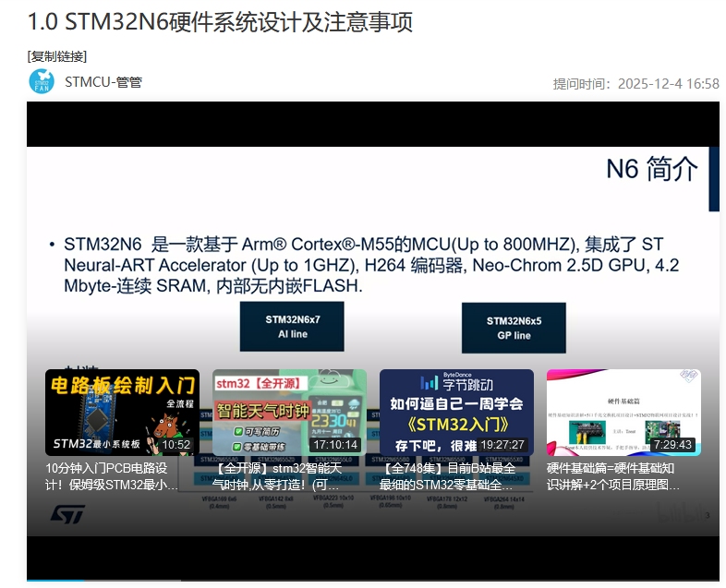
Task: Click the STM32N6x7 AI line box
Action: point(292,327)
